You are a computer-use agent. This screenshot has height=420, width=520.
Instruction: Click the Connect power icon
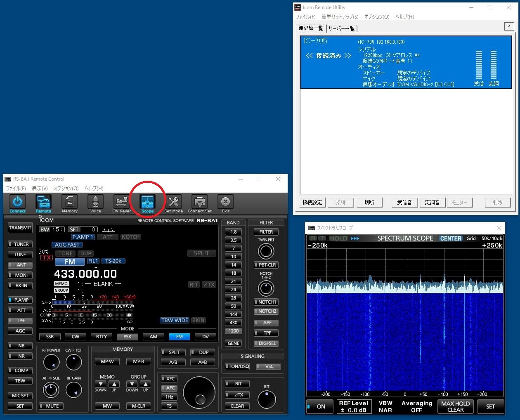[x=17, y=202]
